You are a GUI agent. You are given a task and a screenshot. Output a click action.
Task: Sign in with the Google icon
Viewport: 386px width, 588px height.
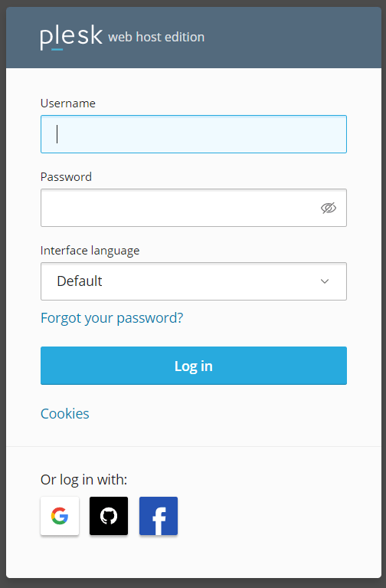pos(60,516)
